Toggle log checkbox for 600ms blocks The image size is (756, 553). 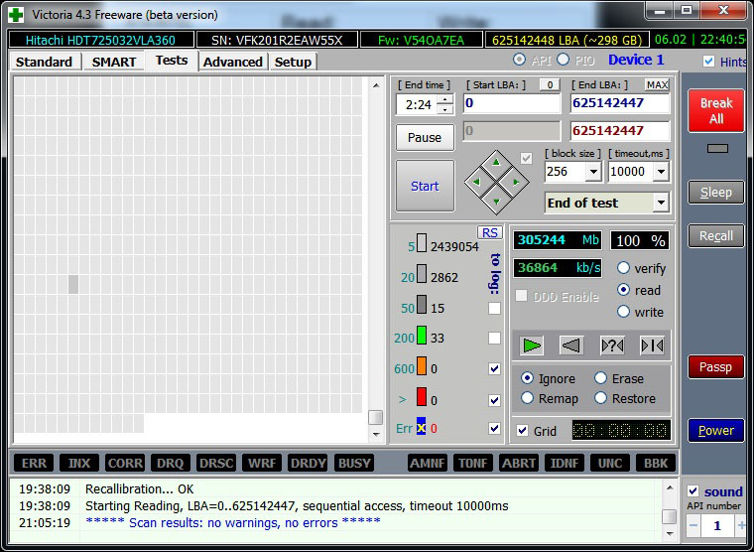point(494,368)
